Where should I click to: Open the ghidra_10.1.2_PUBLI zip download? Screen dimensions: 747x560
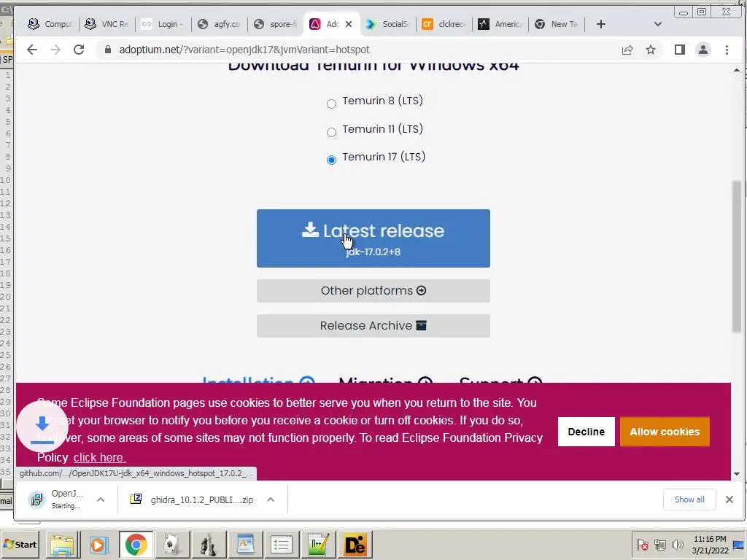[193, 499]
